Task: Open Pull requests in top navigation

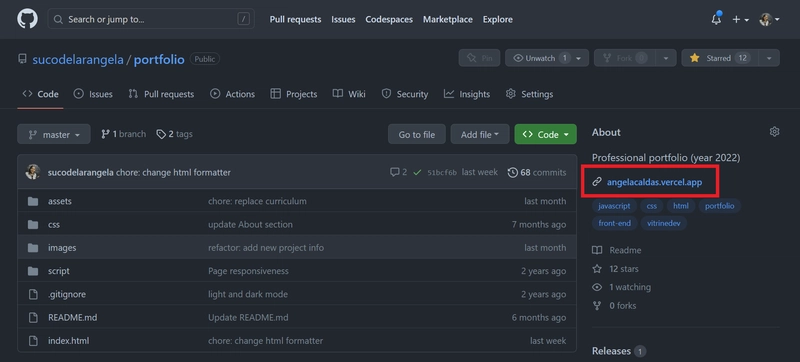Action: tap(295, 19)
